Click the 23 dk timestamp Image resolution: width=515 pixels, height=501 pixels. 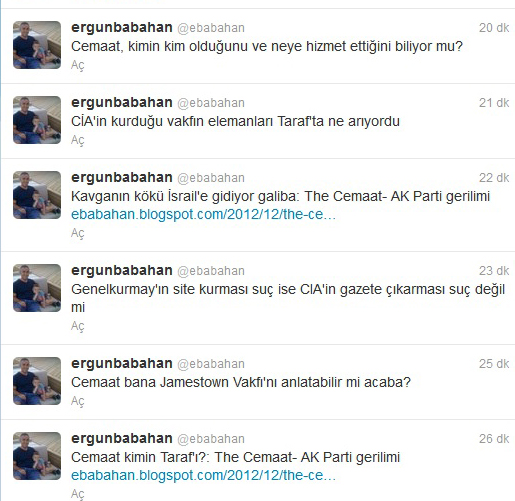tap(494, 271)
